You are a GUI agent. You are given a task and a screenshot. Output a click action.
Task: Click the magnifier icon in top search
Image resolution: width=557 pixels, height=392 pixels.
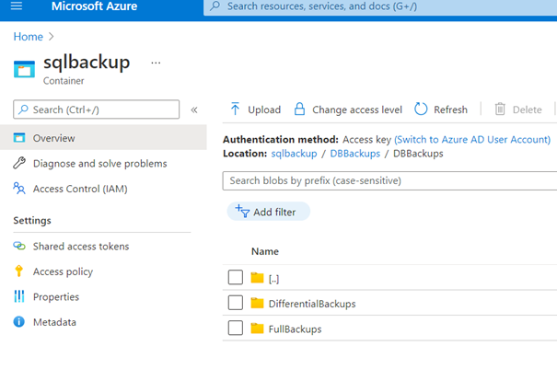[x=215, y=6]
